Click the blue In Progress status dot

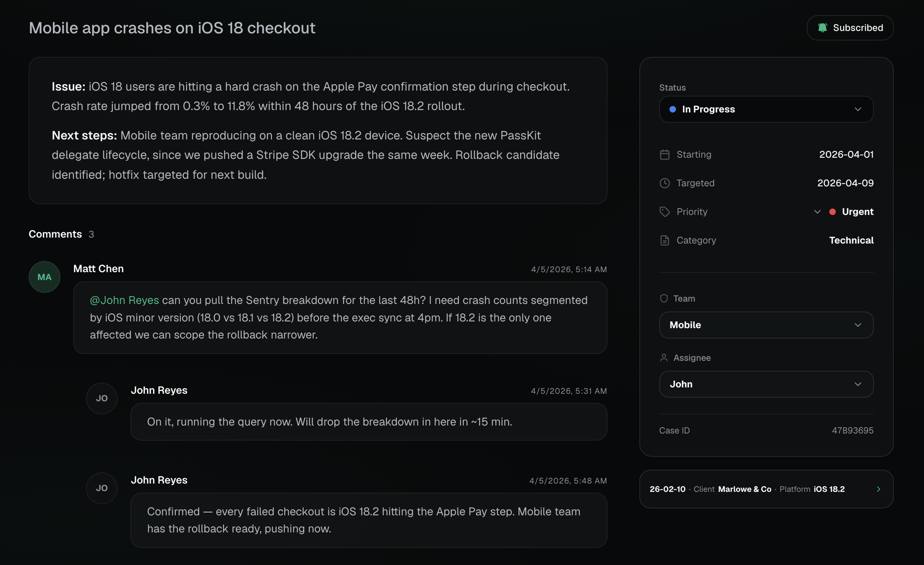click(673, 109)
